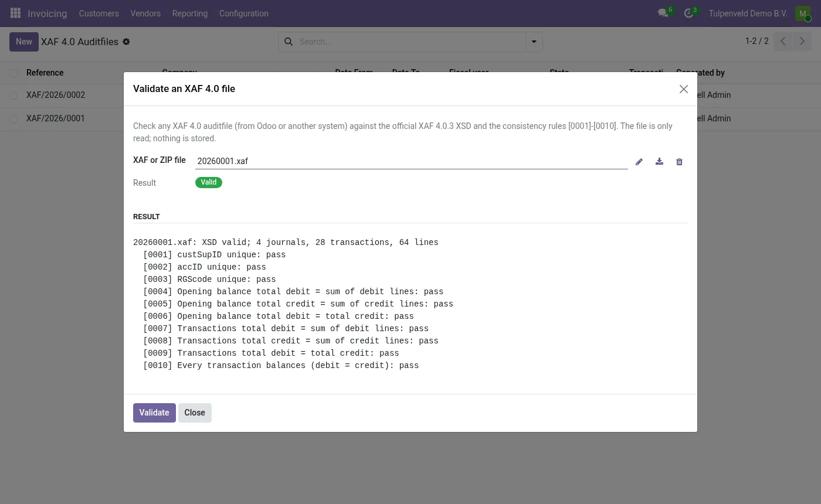Open the conversations messages icon
Screen dimensions: 821x504
pyautogui.click(x=663, y=13)
